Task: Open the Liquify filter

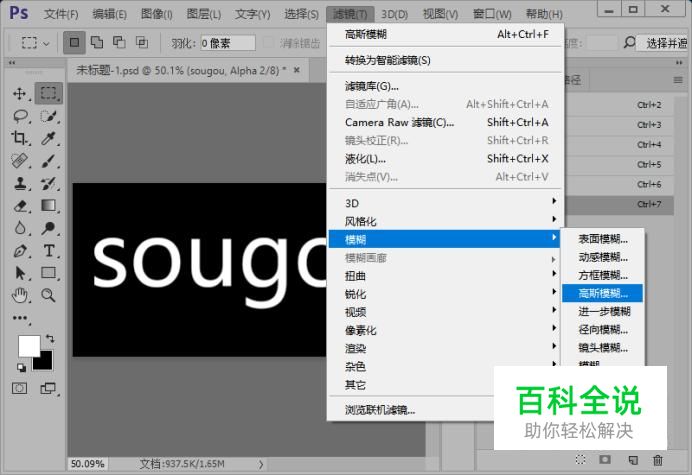Action: pyautogui.click(x=446, y=158)
